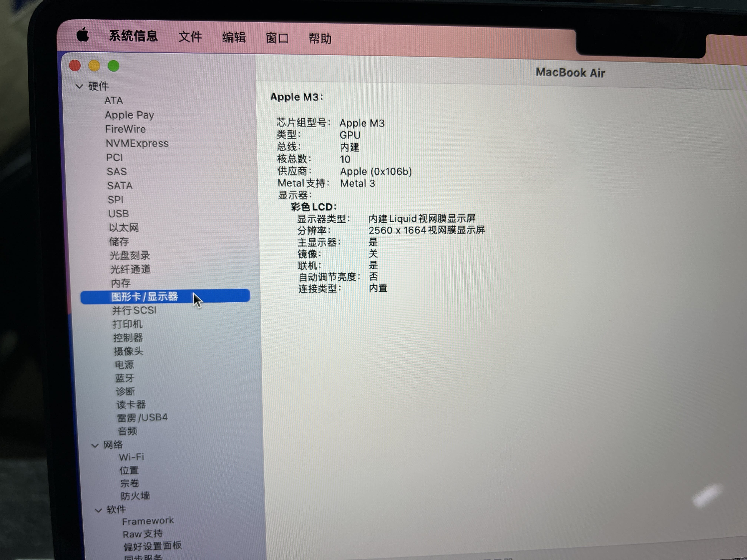Image resolution: width=747 pixels, height=560 pixels.
Task: Click the Metal 支持 value Metal 3
Action: 358,183
